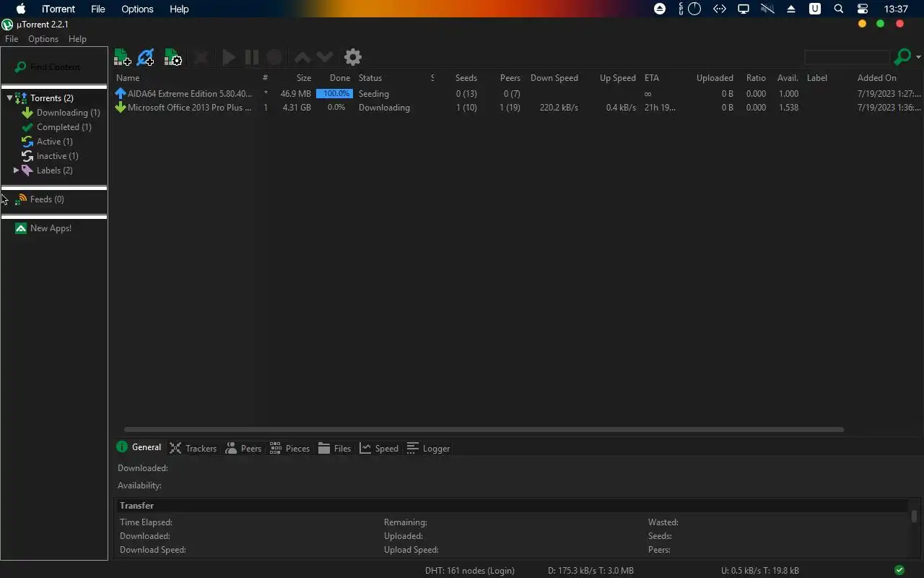This screenshot has width=924, height=578.
Task: Select the Downloading (1) category
Action: pos(68,113)
